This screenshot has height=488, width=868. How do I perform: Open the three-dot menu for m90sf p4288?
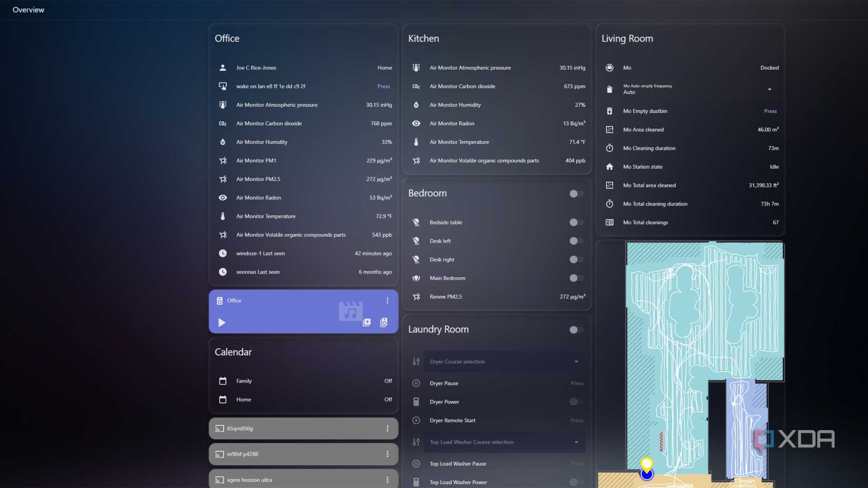click(x=388, y=454)
